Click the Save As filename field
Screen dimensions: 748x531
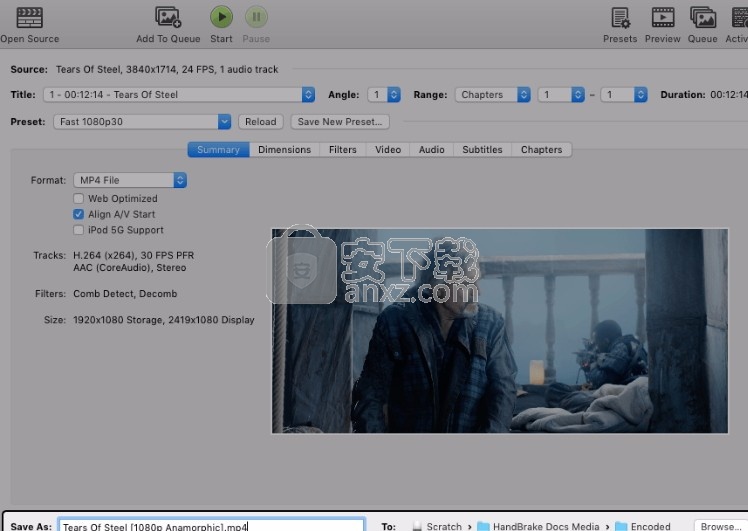click(211, 526)
